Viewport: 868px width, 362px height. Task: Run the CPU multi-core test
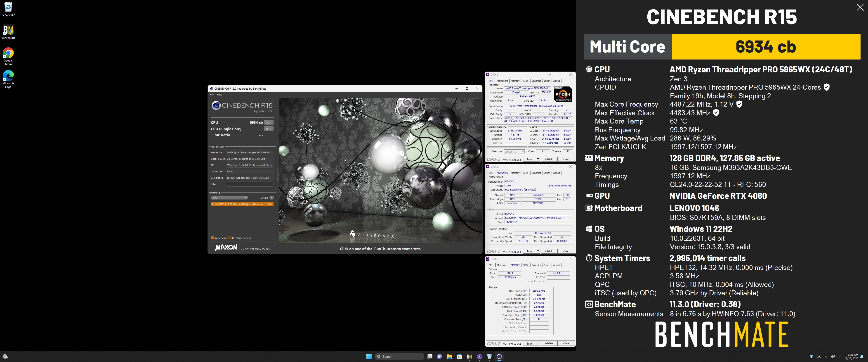[269, 122]
